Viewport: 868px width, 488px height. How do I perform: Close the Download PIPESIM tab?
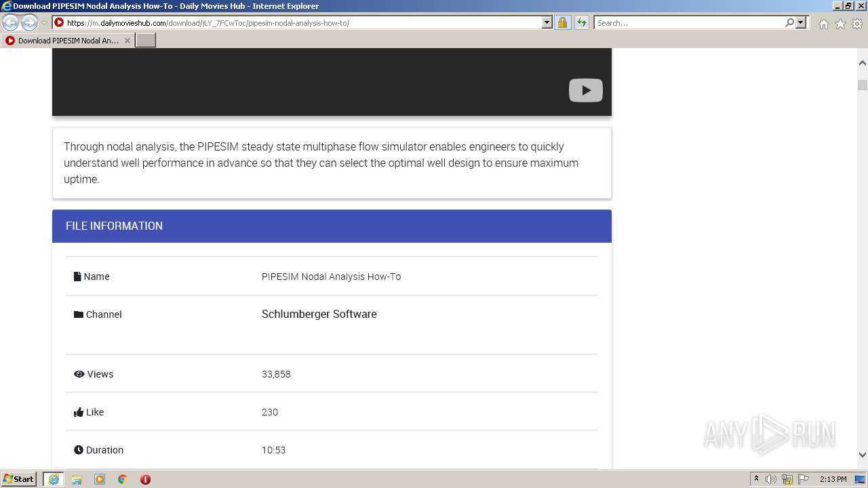[127, 41]
